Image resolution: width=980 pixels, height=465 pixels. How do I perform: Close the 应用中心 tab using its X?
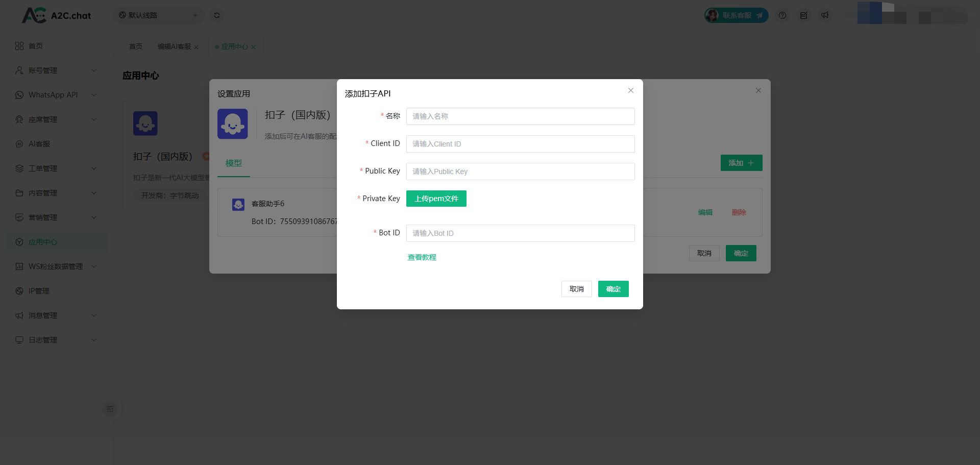tap(253, 47)
